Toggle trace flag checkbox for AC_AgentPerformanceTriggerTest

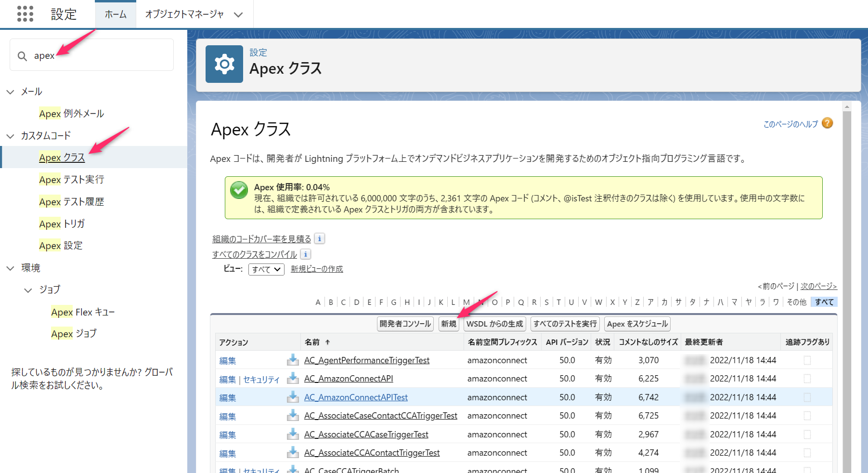(x=807, y=360)
